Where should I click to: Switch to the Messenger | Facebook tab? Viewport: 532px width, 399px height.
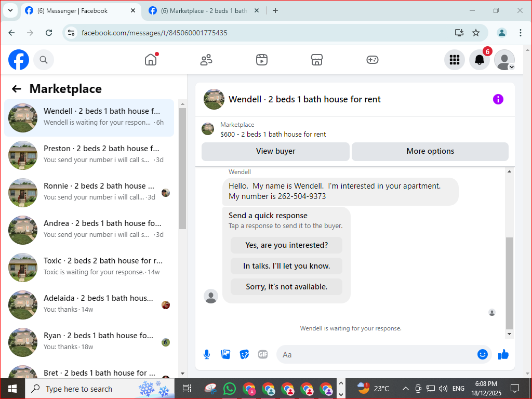[x=81, y=10]
